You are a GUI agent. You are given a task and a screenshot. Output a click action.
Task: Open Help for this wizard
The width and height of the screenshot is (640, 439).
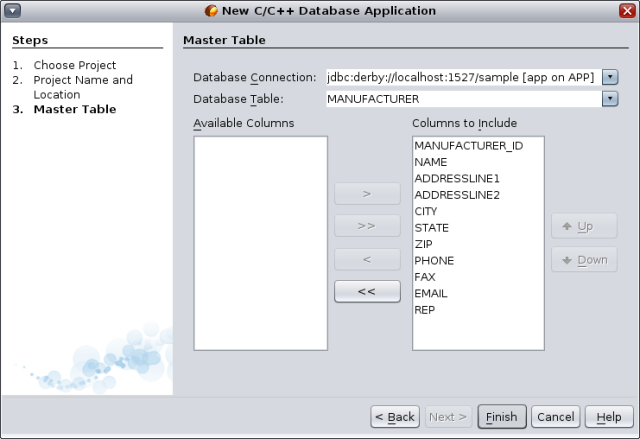click(x=609, y=417)
